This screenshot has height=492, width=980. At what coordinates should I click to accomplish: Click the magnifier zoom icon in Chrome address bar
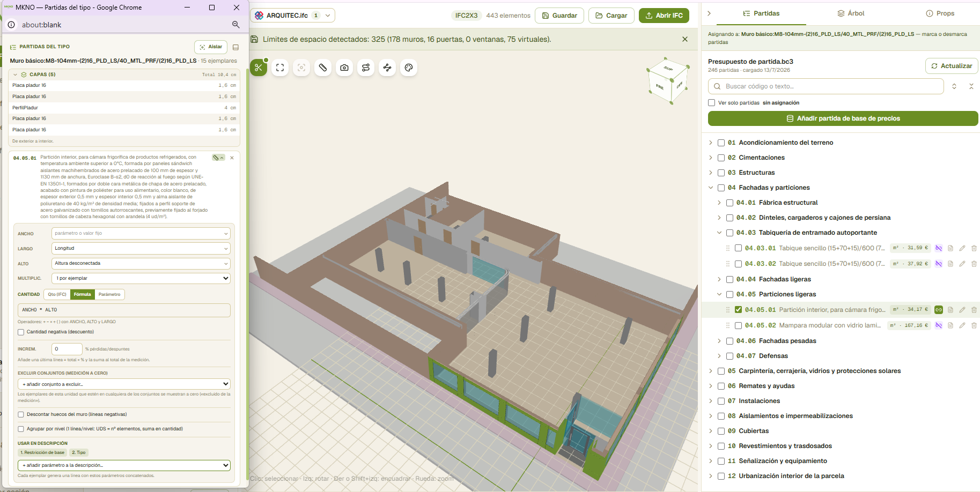coord(235,25)
